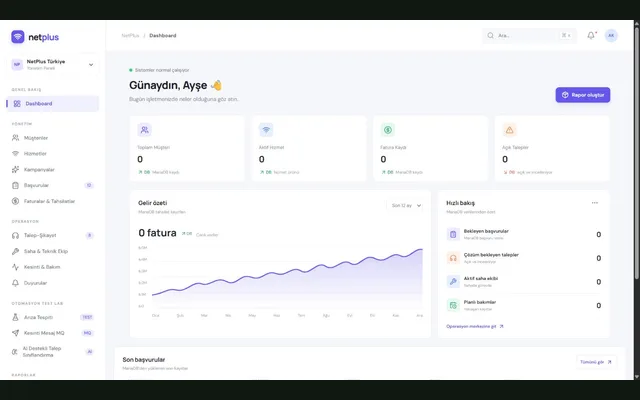
Task: Click the NetPlus breadcrumb link
Action: tap(130, 36)
